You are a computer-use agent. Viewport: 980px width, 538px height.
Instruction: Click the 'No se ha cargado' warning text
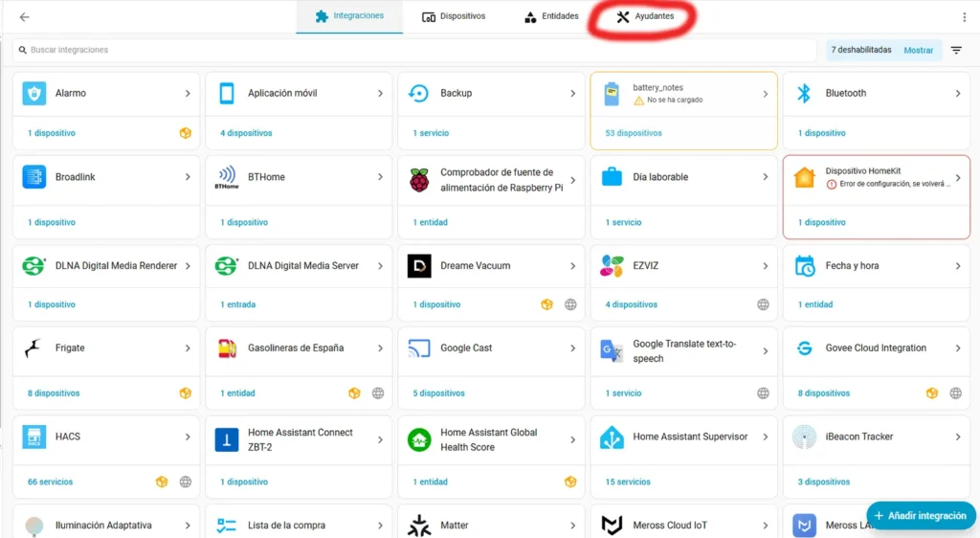[675, 100]
